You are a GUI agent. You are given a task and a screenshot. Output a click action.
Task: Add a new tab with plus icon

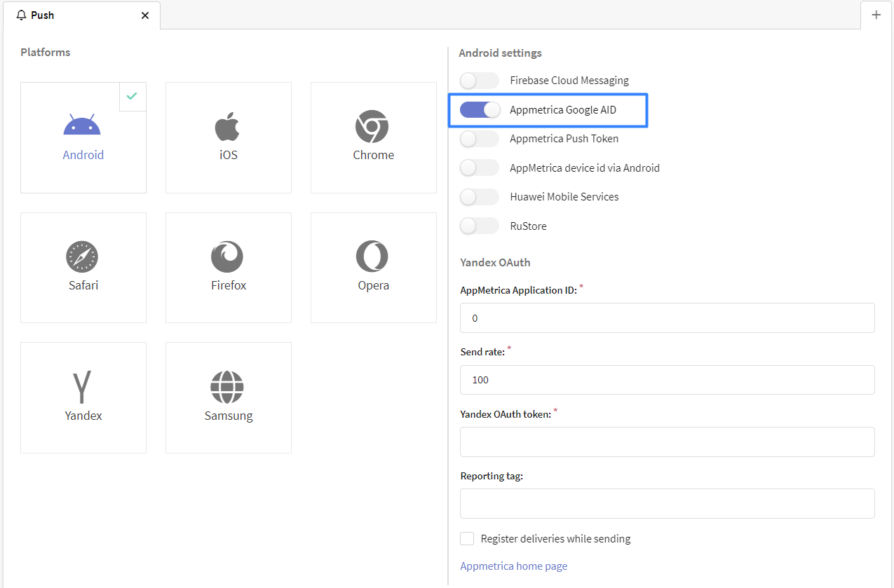click(x=876, y=15)
